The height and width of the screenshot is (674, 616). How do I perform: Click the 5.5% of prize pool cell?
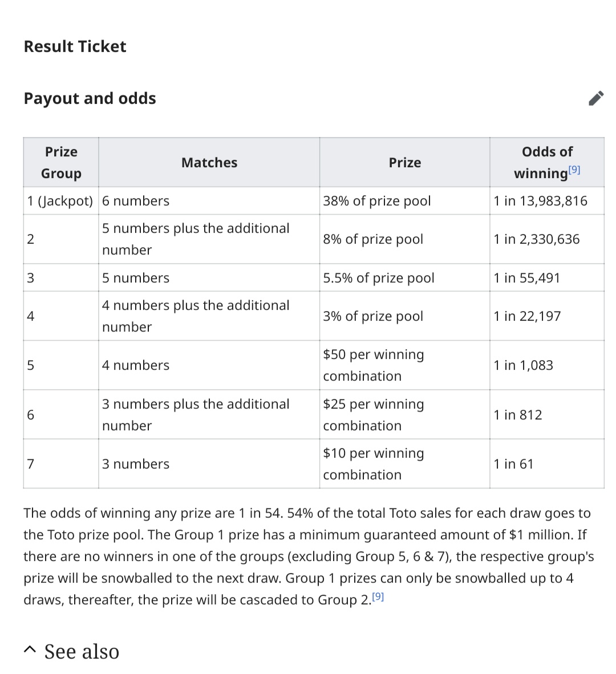pos(378,278)
